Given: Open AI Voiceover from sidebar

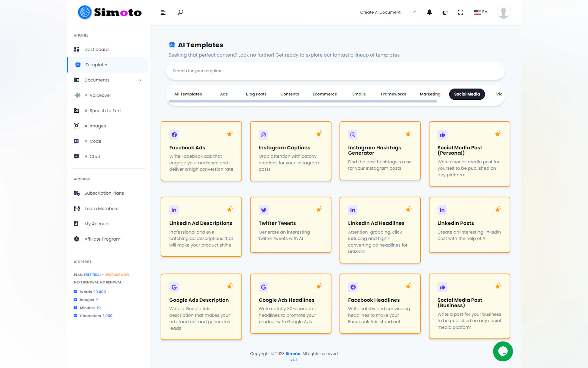Looking at the screenshot, I should [97, 95].
